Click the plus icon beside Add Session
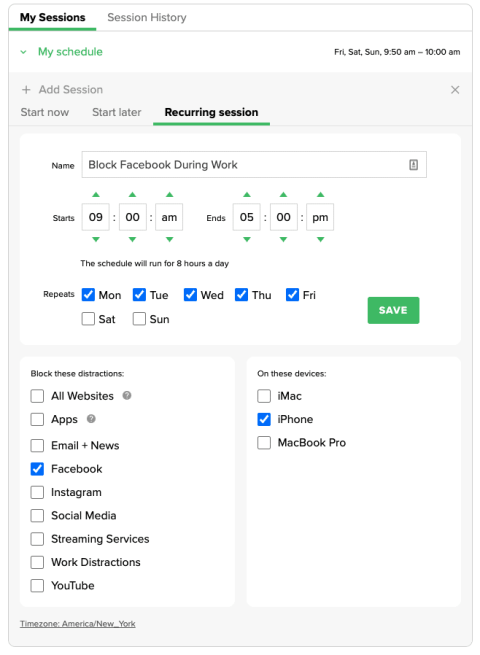The height and width of the screenshot is (655, 480). coord(26,89)
